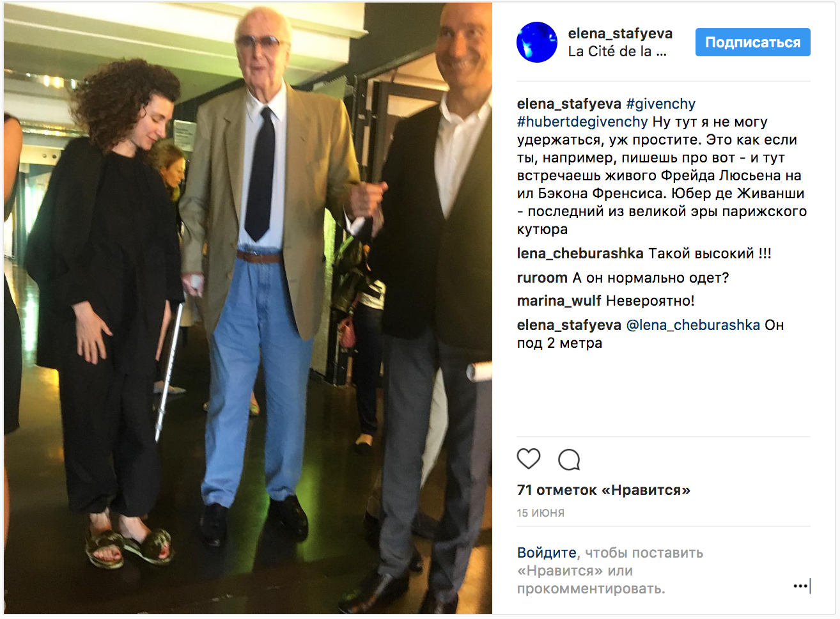The image size is (840, 619).
Task: Click the post photo of the three people
Action: pos(248,308)
